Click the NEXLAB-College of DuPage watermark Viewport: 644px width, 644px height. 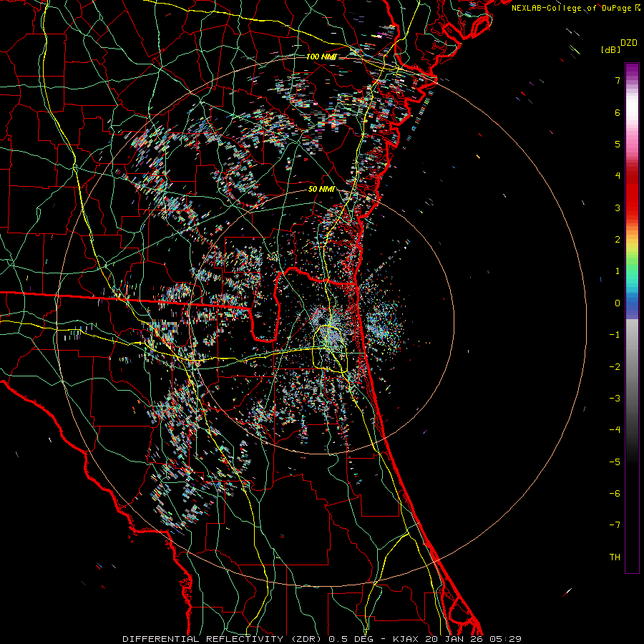(x=572, y=8)
